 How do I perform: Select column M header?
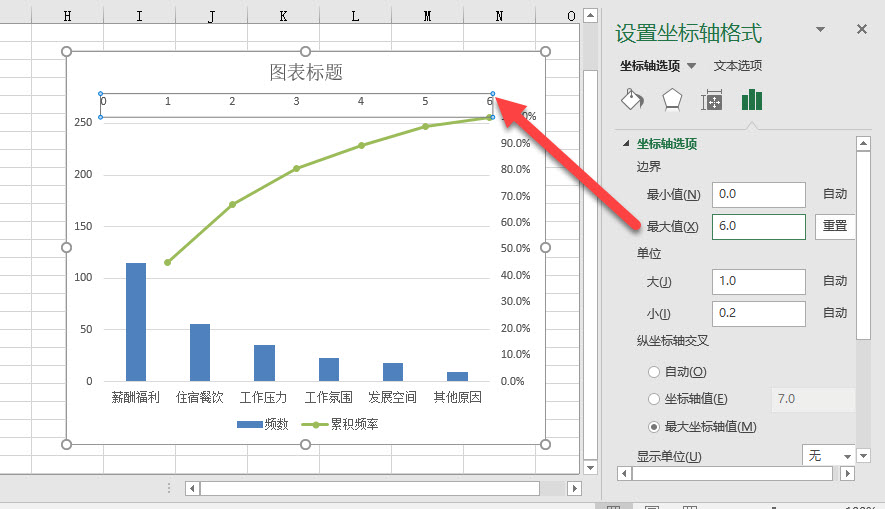click(x=427, y=16)
